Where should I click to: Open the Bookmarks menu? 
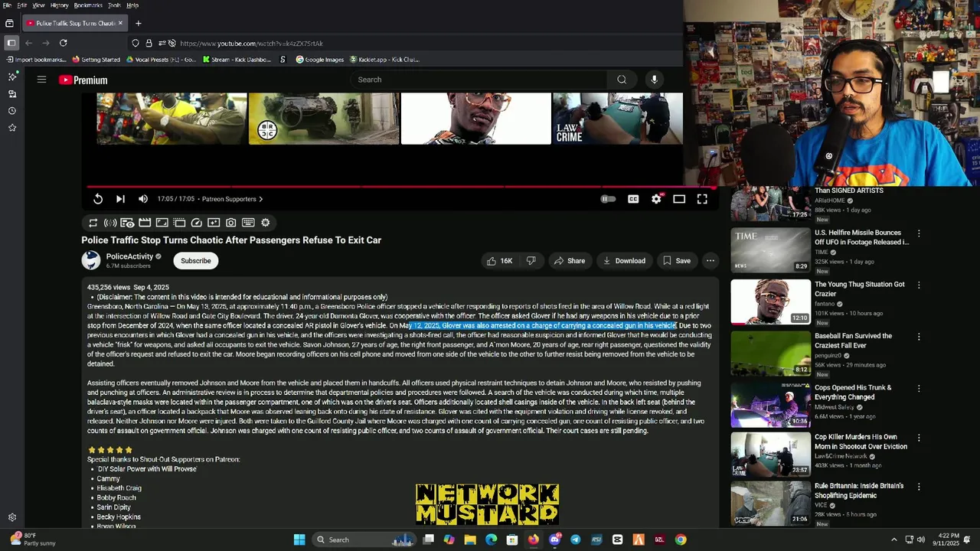click(88, 5)
